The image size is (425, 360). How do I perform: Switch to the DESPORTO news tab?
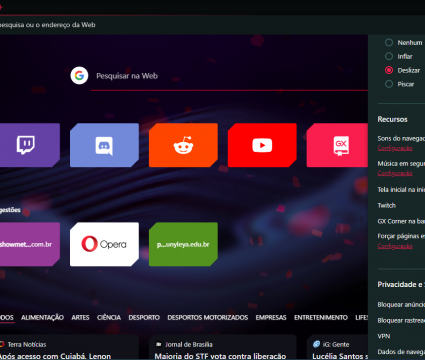click(144, 318)
